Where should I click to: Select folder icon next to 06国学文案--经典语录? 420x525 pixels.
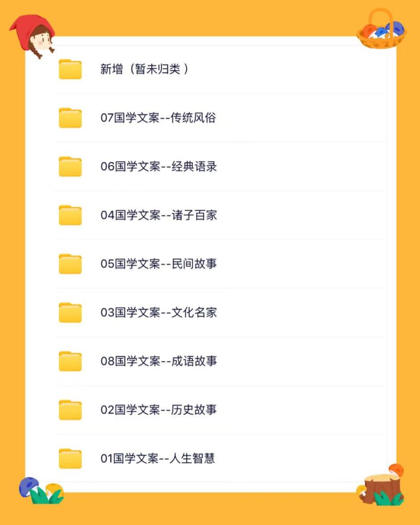pyautogui.click(x=70, y=167)
